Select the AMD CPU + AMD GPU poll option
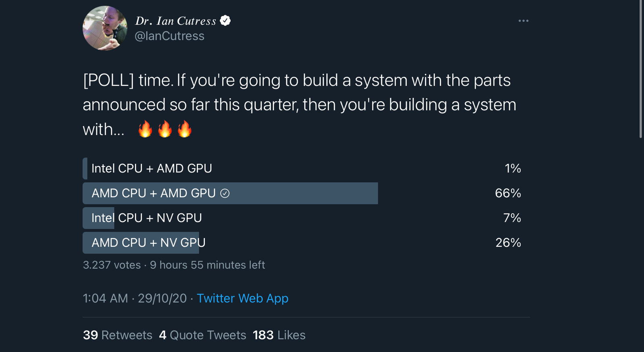The image size is (644, 352). [x=302, y=193]
